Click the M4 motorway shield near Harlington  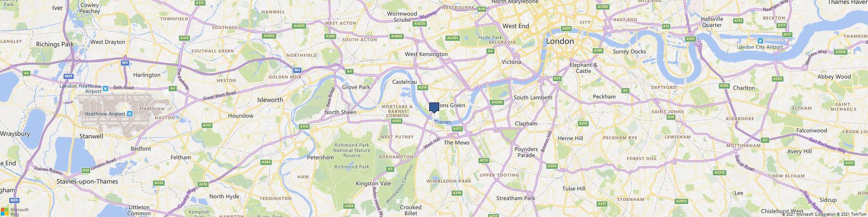125,63
